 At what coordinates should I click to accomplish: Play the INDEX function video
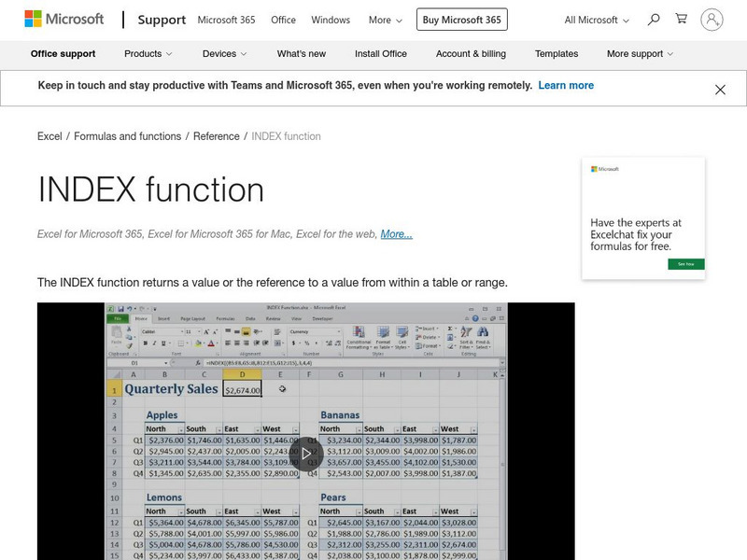click(x=306, y=454)
